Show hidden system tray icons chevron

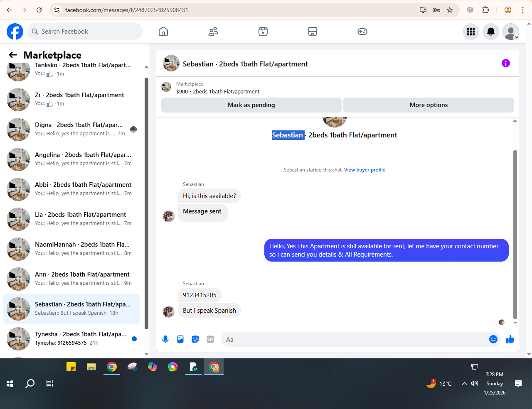click(465, 384)
